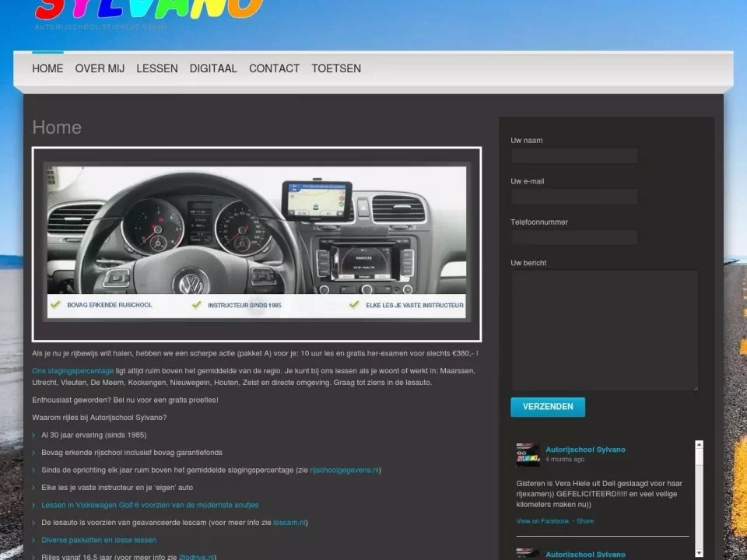
Task: Open the LESSEN menu item
Action: (x=156, y=68)
